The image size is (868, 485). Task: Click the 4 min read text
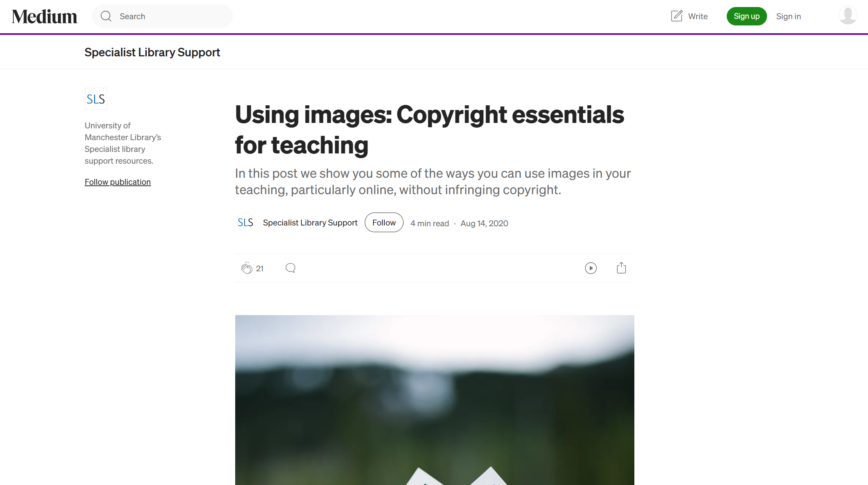429,224
